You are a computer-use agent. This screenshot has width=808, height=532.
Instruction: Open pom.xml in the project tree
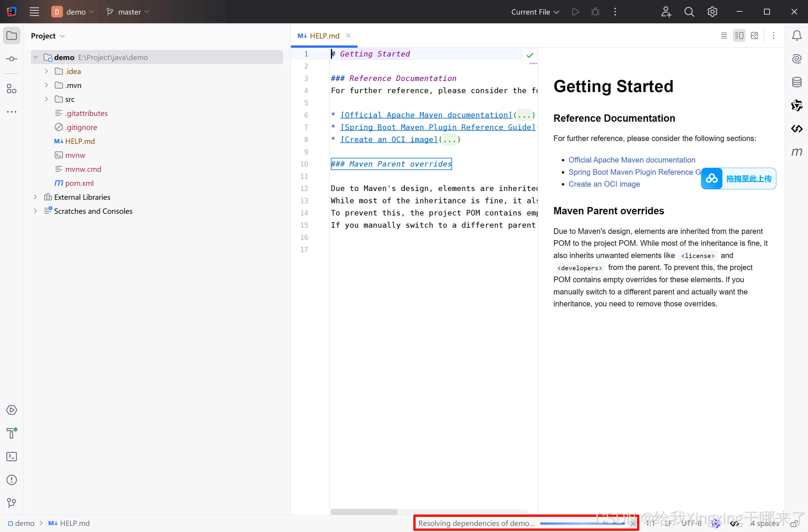pyautogui.click(x=79, y=183)
